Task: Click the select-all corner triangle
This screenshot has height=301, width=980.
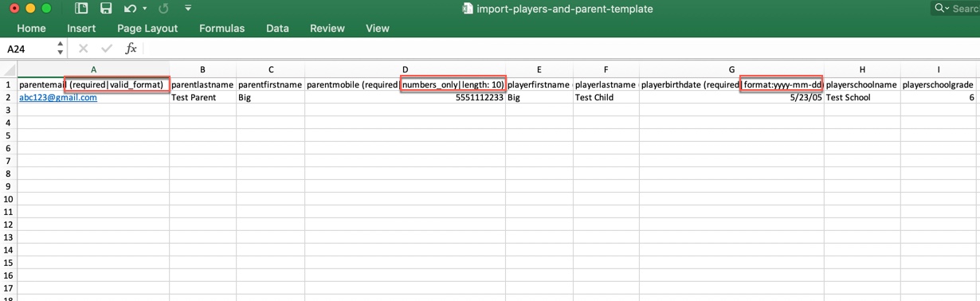Action: tap(9, 70)
